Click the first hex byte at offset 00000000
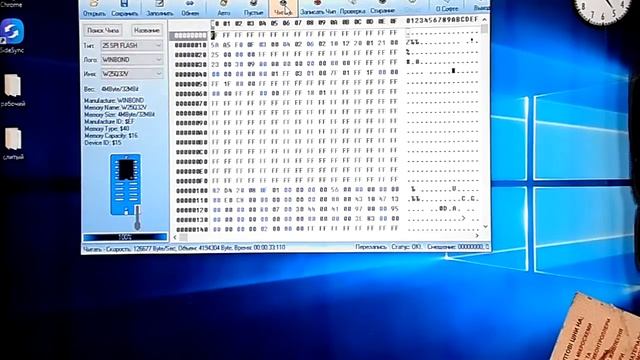 click(x=214, y=35)
